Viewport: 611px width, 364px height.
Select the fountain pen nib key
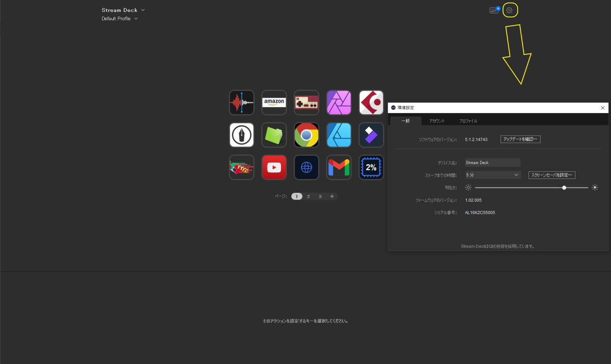point(241,135)
